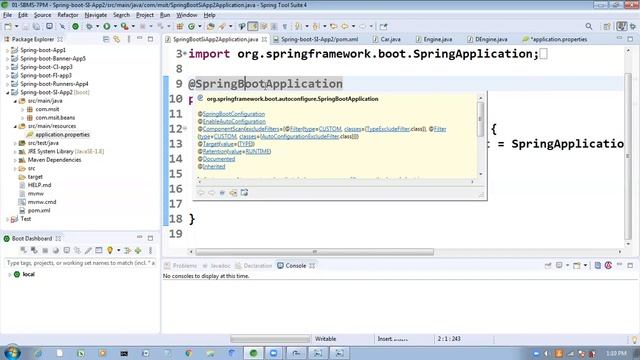Open the Source menu

[x=42, y=15]
